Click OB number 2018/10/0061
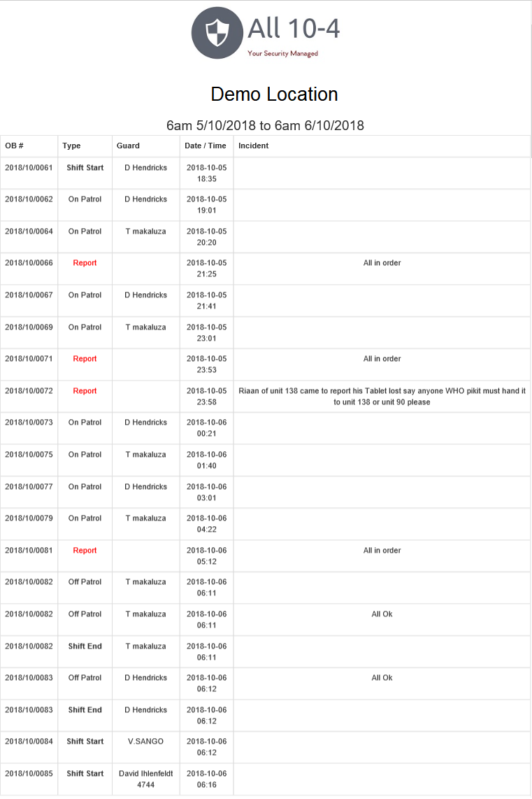Image resolution: width=532 pixels, height=799 pixels. tap(29, 168)
